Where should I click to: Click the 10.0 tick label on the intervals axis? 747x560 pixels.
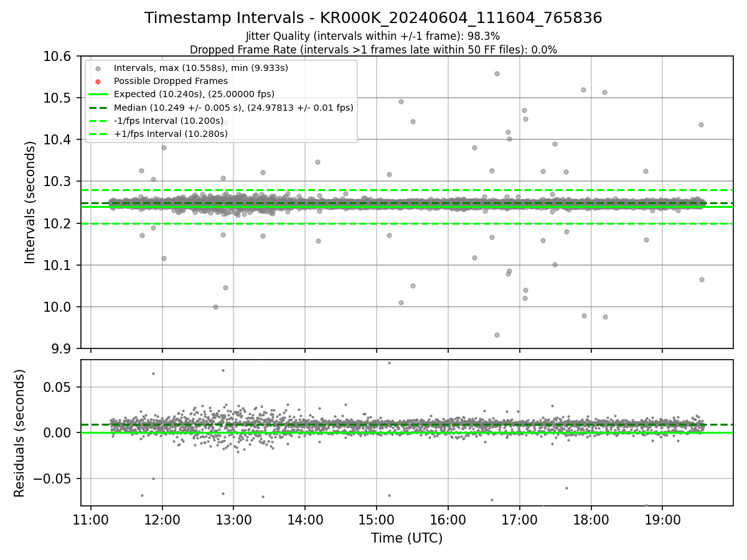click(58, 307)
